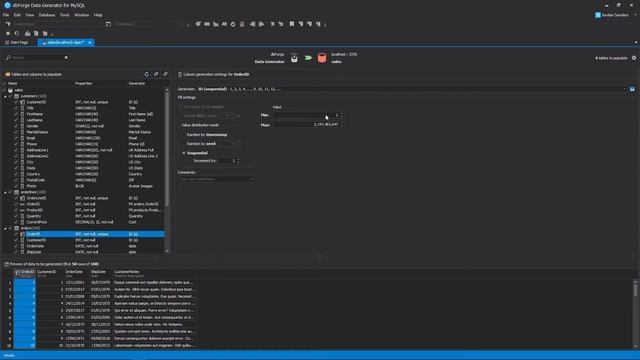The height and width of the screenshot is (360, 640).
Task: Click the dbForge app logo in title bar
Action: pos(7,5)
